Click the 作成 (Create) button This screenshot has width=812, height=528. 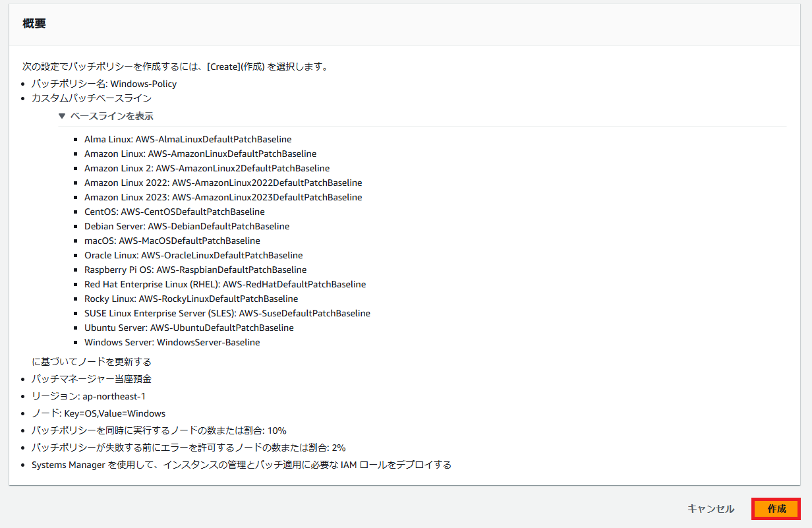pos(776,509)
